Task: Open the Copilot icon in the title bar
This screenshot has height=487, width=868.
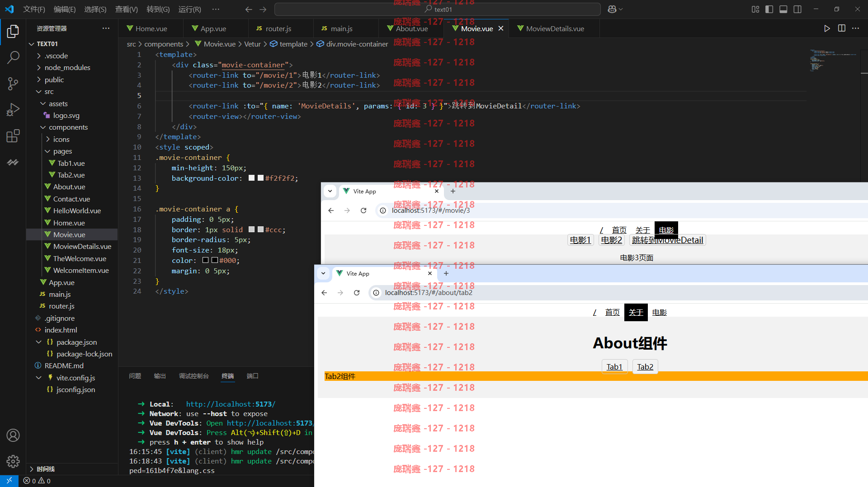Action: (612, 9)
